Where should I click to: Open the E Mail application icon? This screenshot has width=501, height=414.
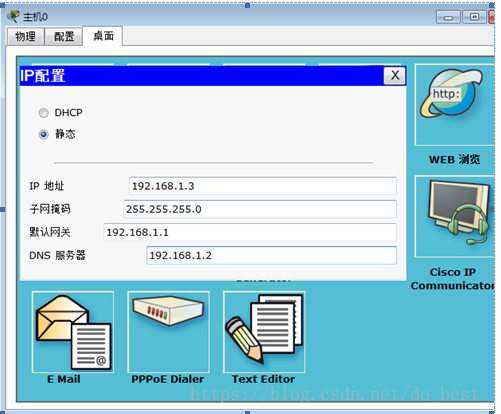tap(73, 332)
